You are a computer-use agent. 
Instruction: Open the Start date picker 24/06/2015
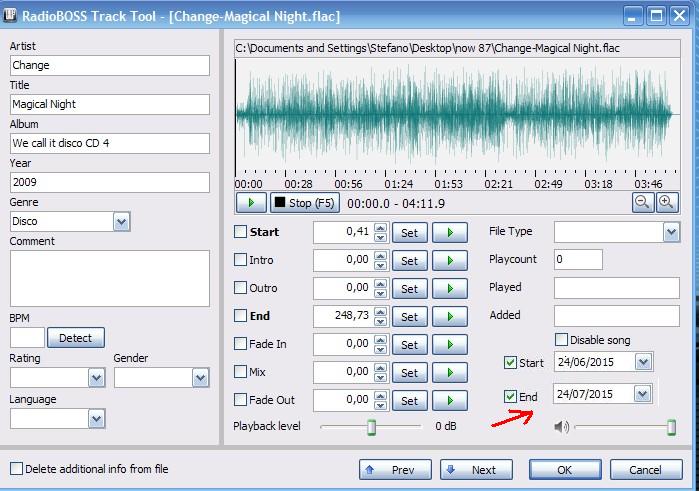643,362
